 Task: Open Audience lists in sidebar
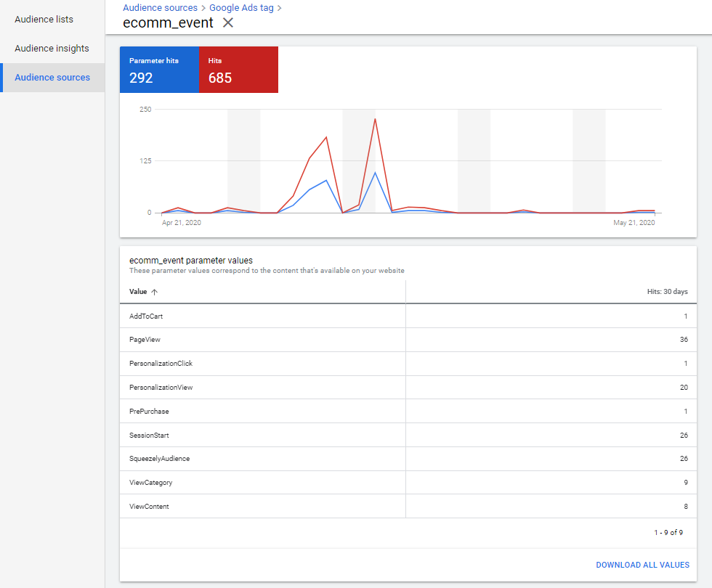click(44, 19)
